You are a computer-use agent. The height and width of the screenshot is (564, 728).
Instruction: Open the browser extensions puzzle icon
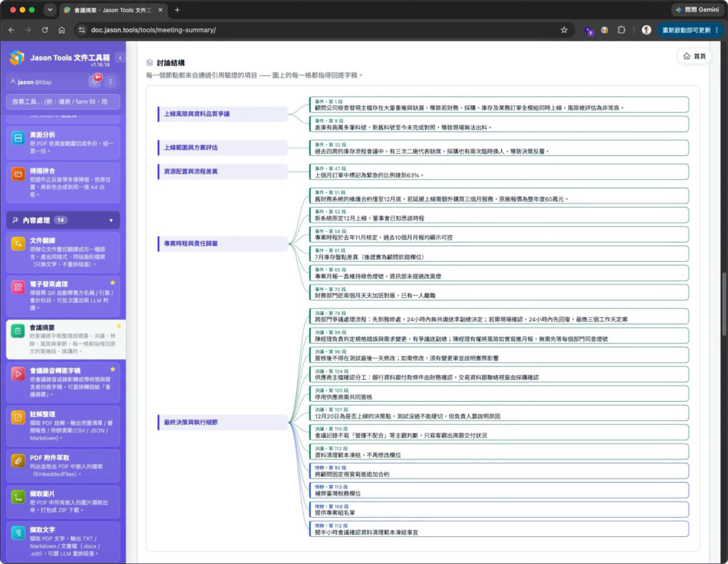(621, 30)
